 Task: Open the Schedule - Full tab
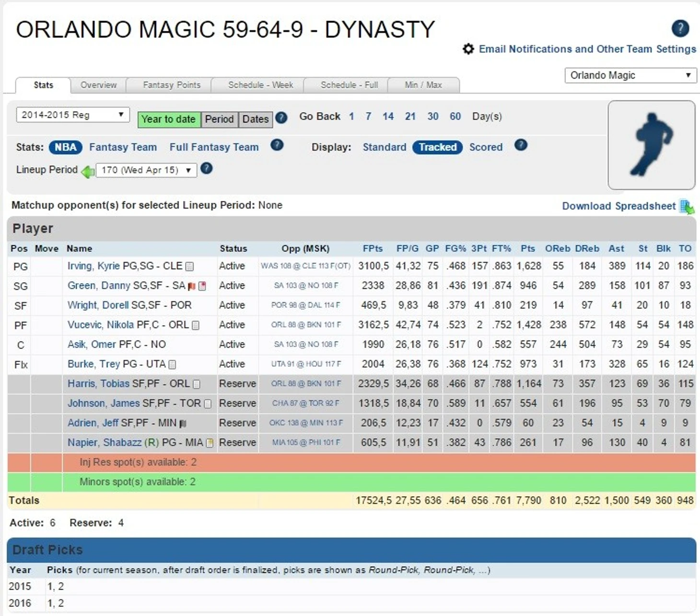(349, 85)
